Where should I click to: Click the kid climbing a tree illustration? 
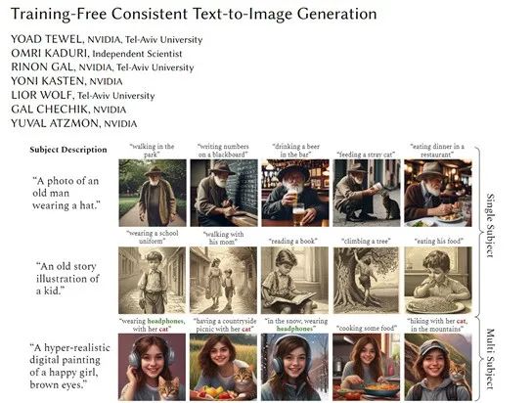pyautogui.click(x=366, y=280)
